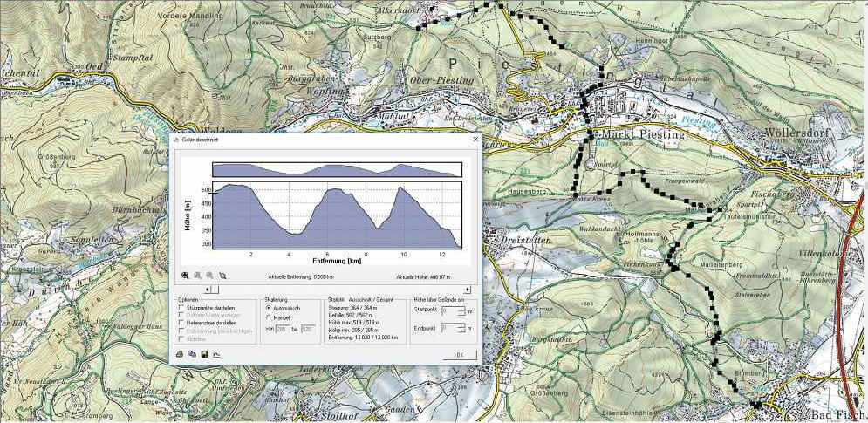
Task: Close the Geländeschnitt dialog window
Action: pos(475,140)
